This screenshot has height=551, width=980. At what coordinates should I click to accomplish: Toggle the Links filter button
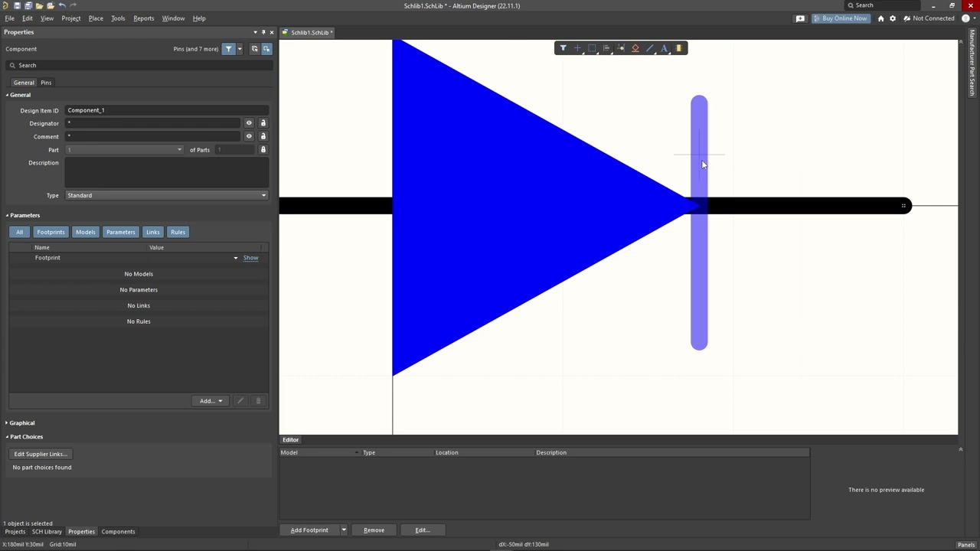[153, 232]
